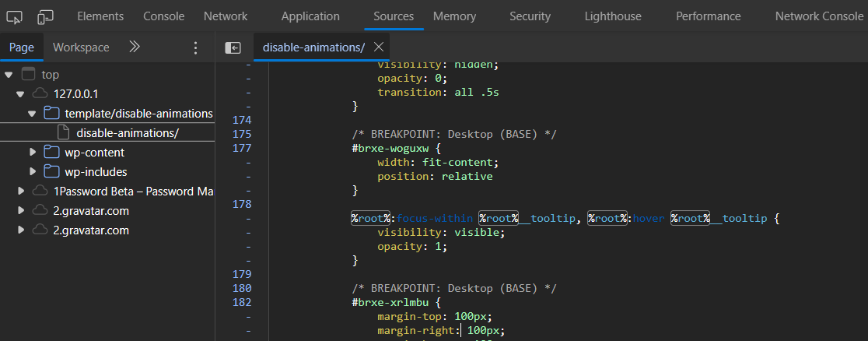Expand the wp-content folder arrow
Image resolution: width=868 pixels, height=341 pixels.
click(33, 152)
